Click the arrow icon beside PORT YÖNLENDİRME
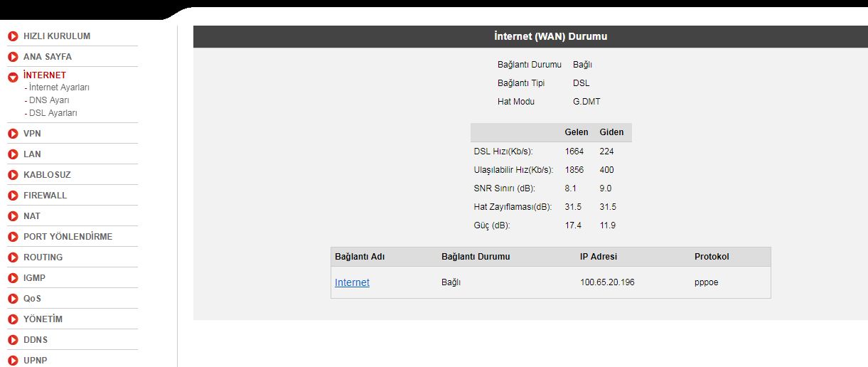 [x=13, y=237]
